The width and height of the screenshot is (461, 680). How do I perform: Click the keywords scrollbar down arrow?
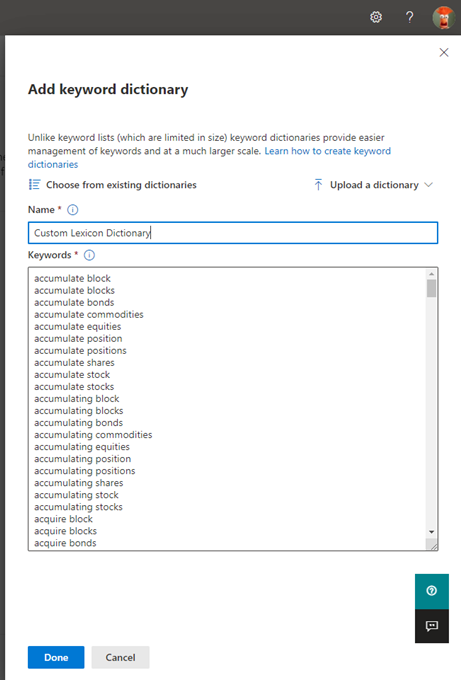pos(431,532)
